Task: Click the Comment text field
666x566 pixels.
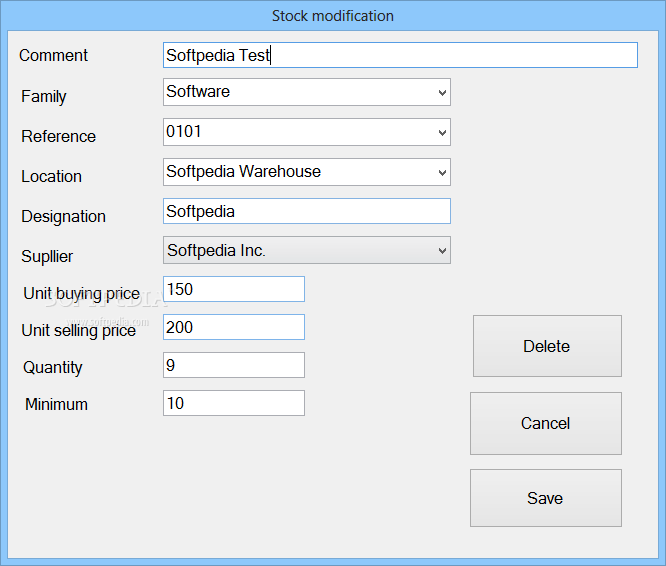Action: tap(400, 55)
